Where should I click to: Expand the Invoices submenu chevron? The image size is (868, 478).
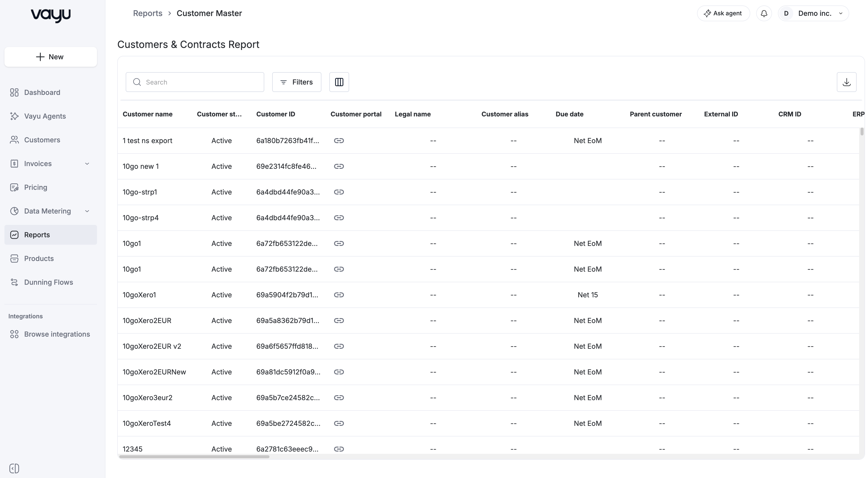pos(87,164)
